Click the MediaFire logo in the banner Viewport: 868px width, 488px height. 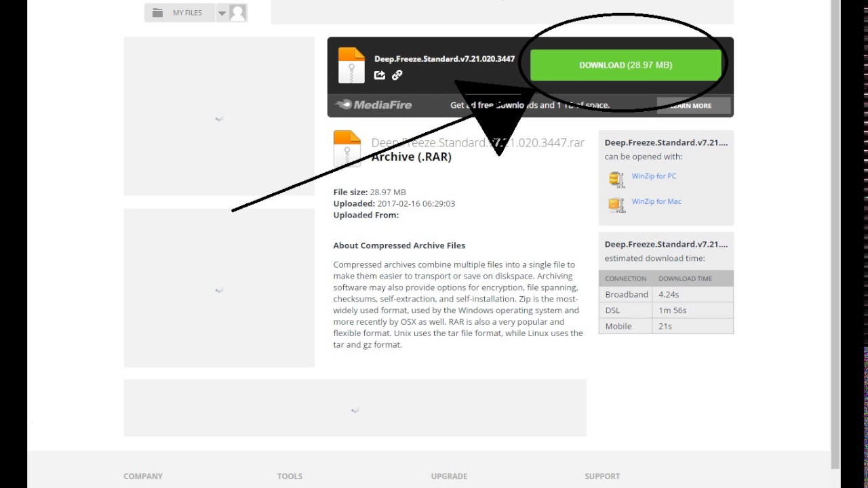point(374,105)
